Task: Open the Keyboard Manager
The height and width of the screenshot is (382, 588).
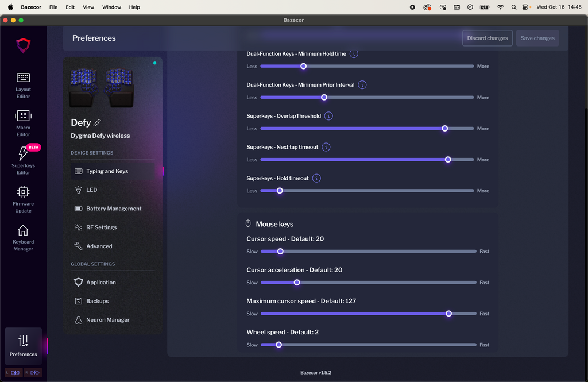Action: click(x=23, y=237)
